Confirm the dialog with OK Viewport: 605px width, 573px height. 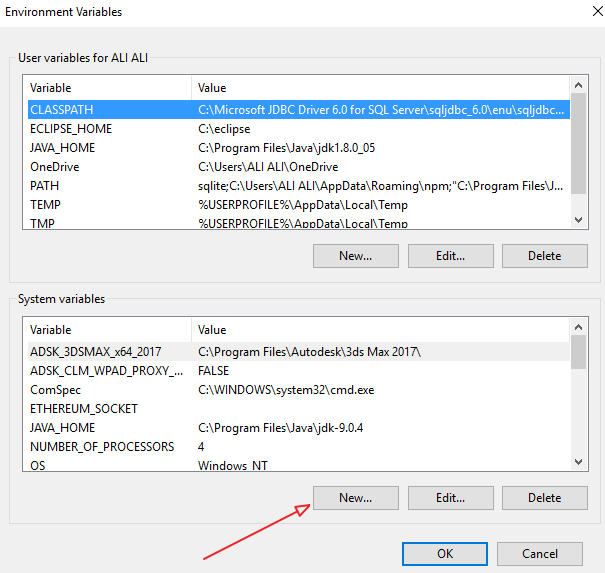pyautogui.click(x=445, y=553)
